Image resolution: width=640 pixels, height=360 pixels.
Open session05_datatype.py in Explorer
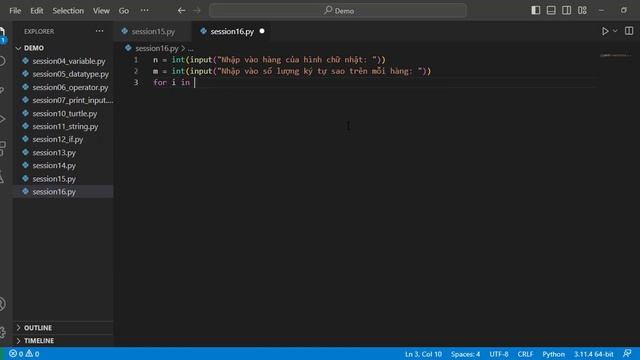[x=64, y=74]
